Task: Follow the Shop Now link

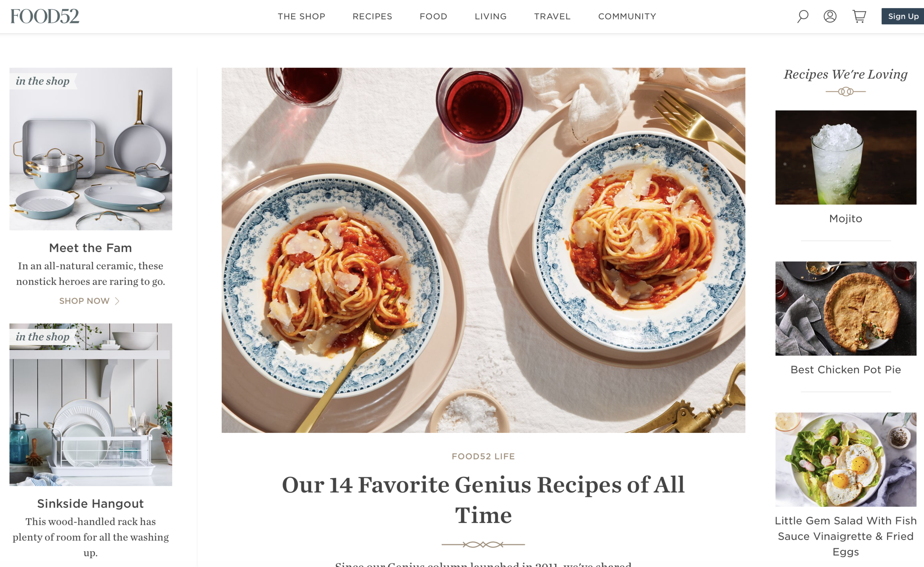Action: (x=84, y=301)
